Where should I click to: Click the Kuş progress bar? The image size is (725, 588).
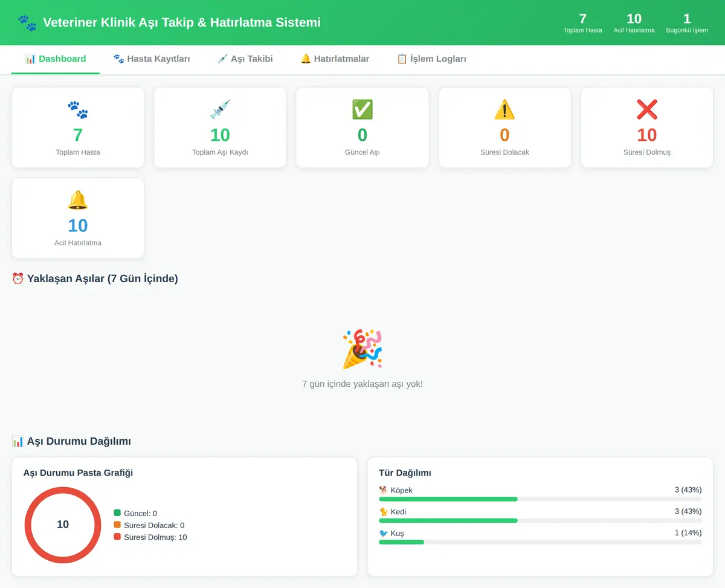pyautogui.click(x=540, y=542)
